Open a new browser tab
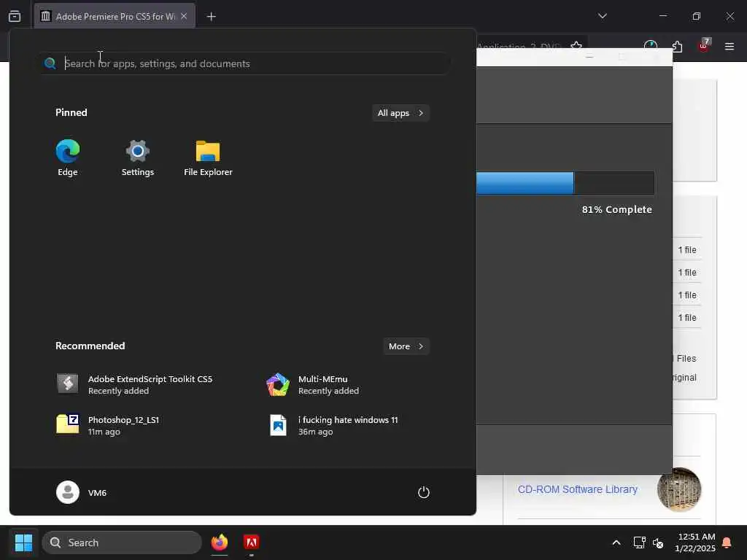Viewport: 747px width, 560px height. tap(211, 17)
